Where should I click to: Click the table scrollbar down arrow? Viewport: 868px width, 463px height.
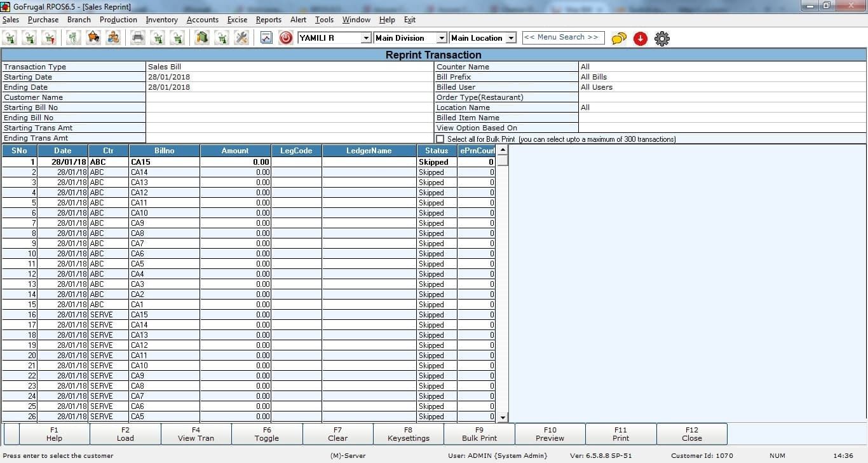coord(503,417)
